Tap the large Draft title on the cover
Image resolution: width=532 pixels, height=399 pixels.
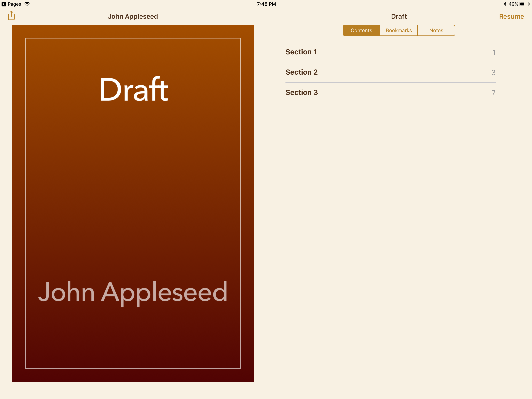134,90
